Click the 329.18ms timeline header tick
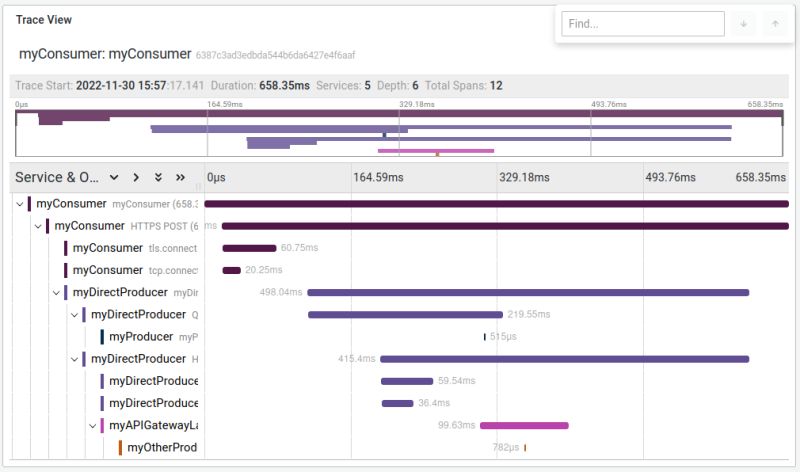The width and height of the screenshot is (800, 472). 524,178
